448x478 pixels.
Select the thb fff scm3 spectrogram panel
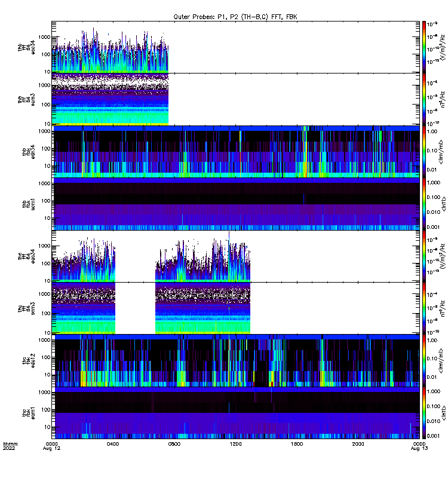point(235,99)
